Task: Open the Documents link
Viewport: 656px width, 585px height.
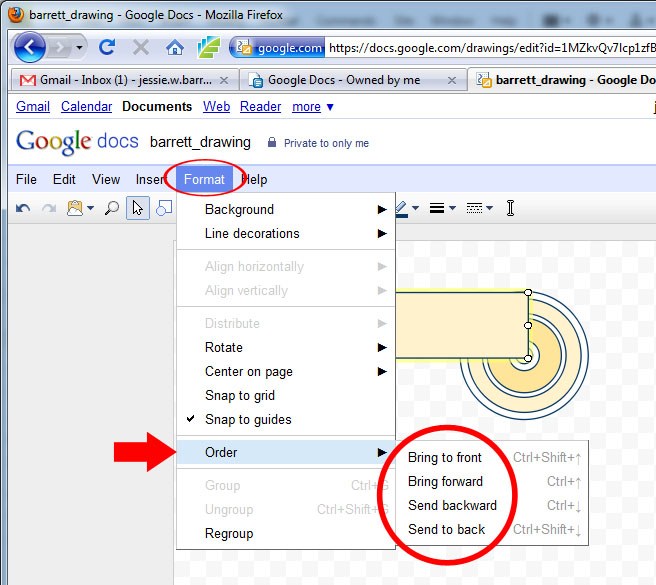Action: coord(157,107)
